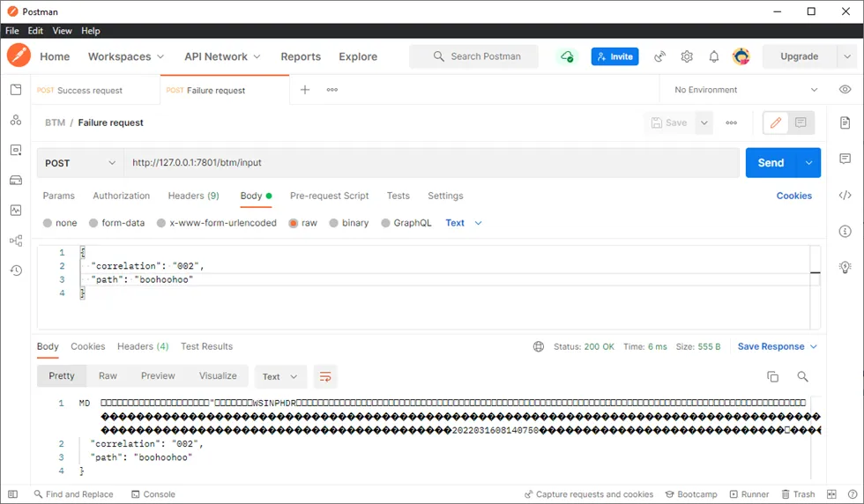Click the request URL input field
This screenshot has width=864, height=504.
pyautogui.click(x=431, y=162)
